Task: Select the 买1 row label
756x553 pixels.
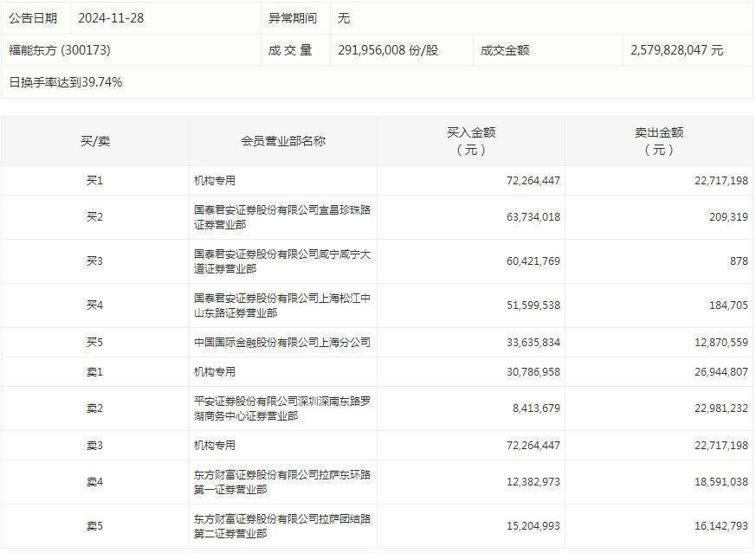Action: click(95, 181)
